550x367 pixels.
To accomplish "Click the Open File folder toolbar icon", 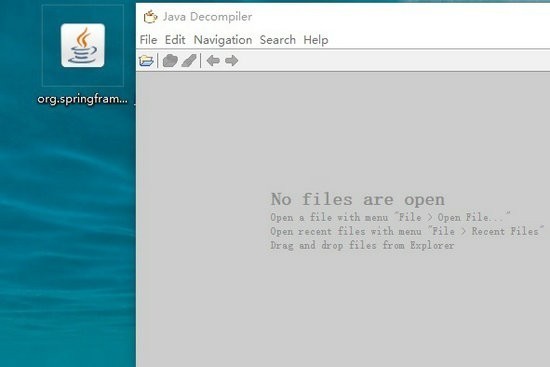I will click(146, 61).
